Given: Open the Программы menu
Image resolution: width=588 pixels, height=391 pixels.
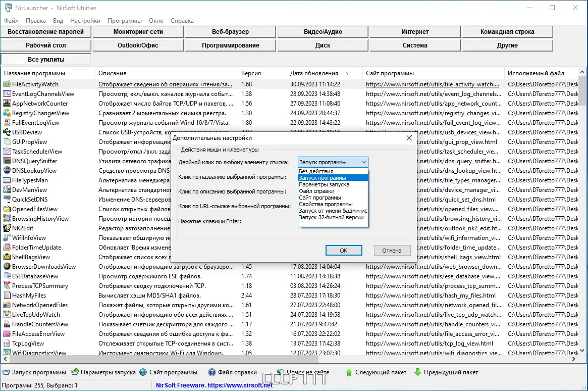Looking at the screenshot, I should click(x=125, y=21).
